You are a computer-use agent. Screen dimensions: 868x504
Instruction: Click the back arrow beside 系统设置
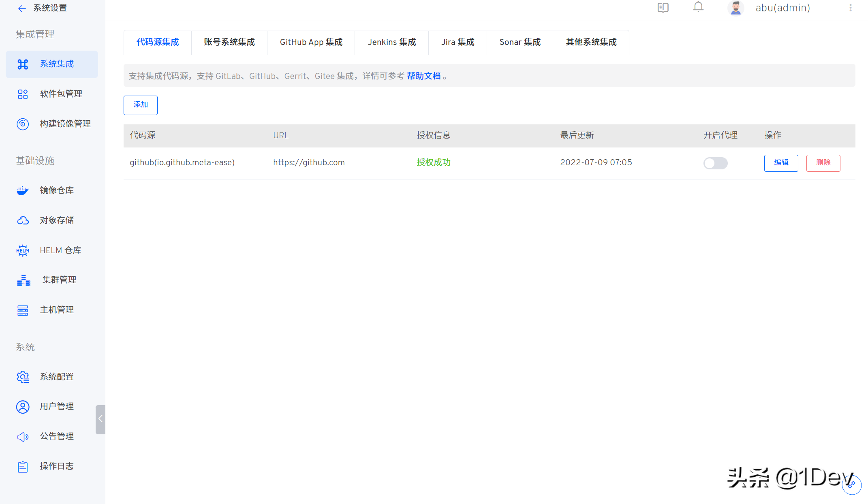(x=22, y=8)
